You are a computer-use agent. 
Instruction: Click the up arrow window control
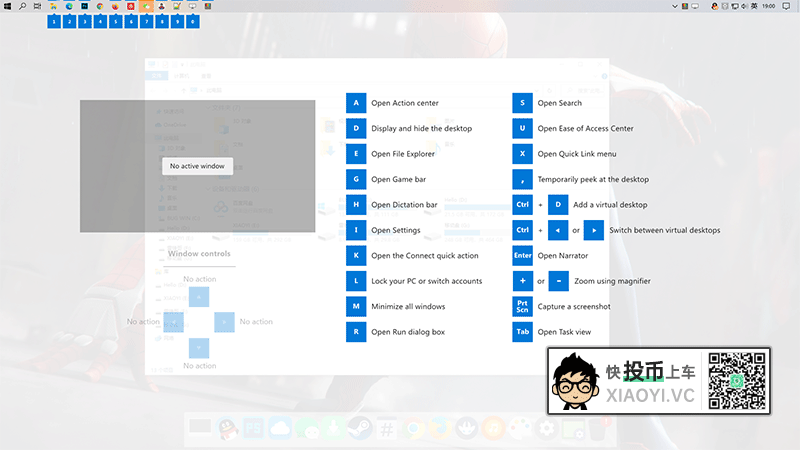click(x=199, y=297)
